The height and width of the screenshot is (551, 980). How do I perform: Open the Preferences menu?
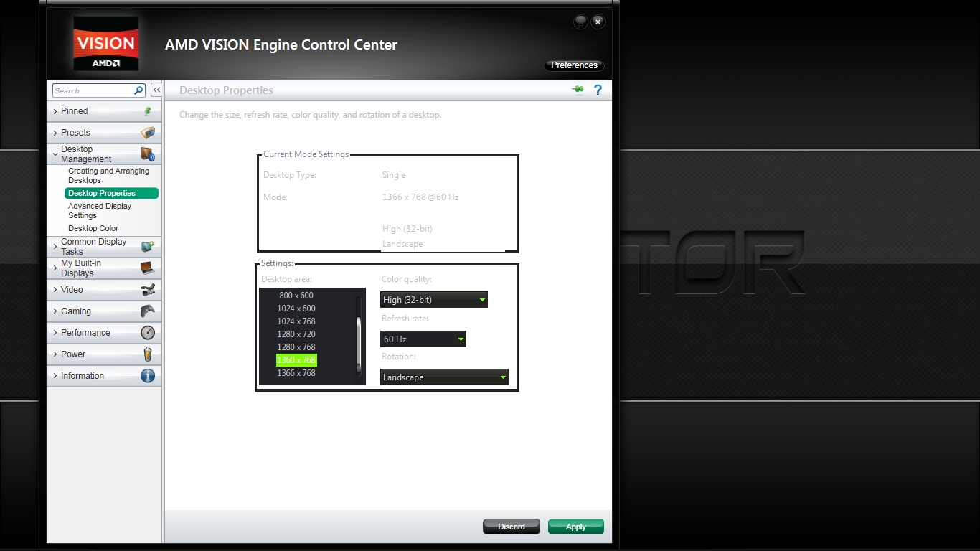click(574, 65)
